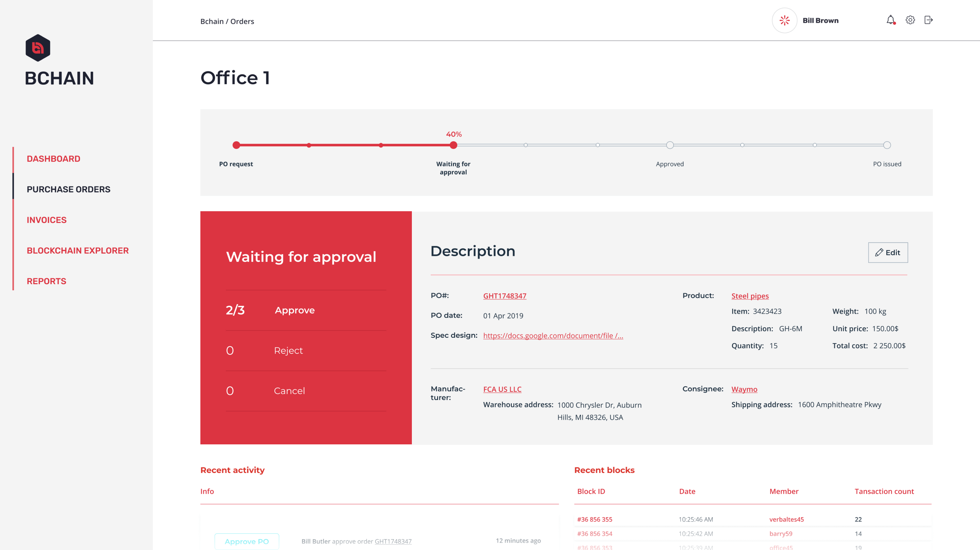Click member verbaltes45 in Recent blocks

[786, 519]
